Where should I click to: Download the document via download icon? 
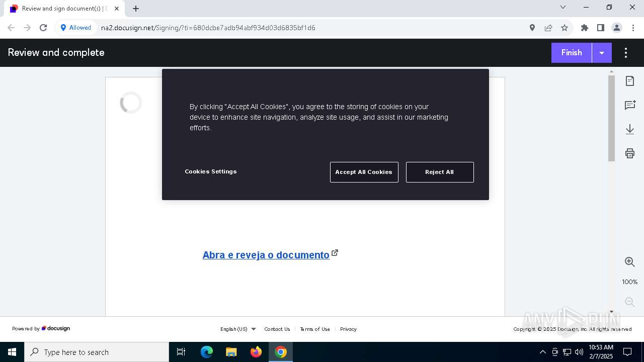(x=630, y=129)
